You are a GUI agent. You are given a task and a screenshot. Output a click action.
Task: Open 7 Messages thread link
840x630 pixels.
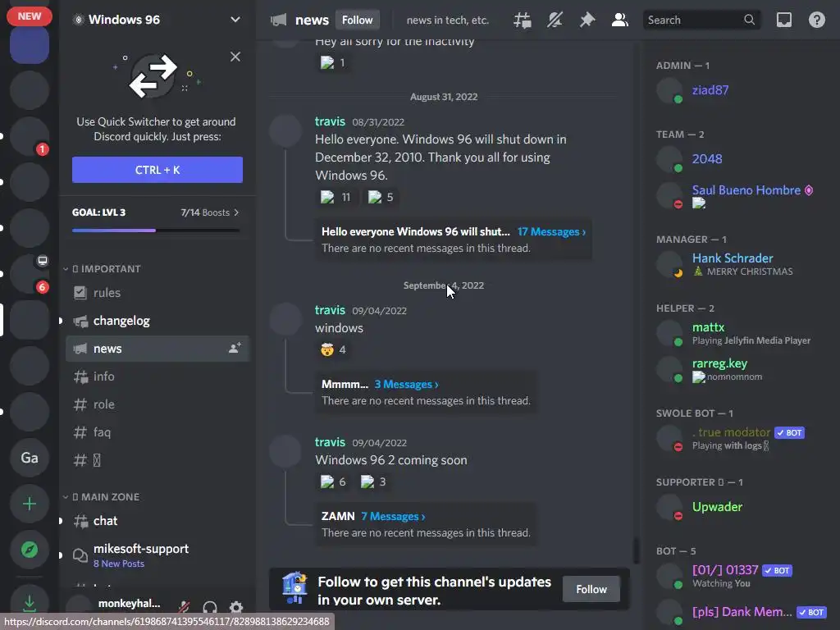pos(393,517)
